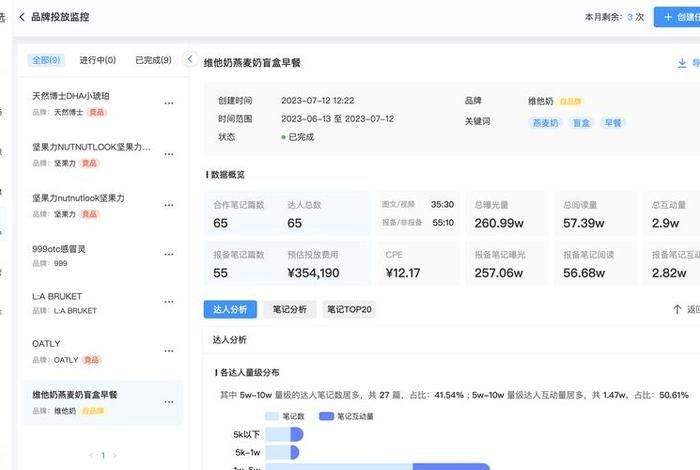Open more options for 坚果力NUTNUTLOOK坚果力 item
Viewport: 700px width, 470px height.
coord(169,154)
